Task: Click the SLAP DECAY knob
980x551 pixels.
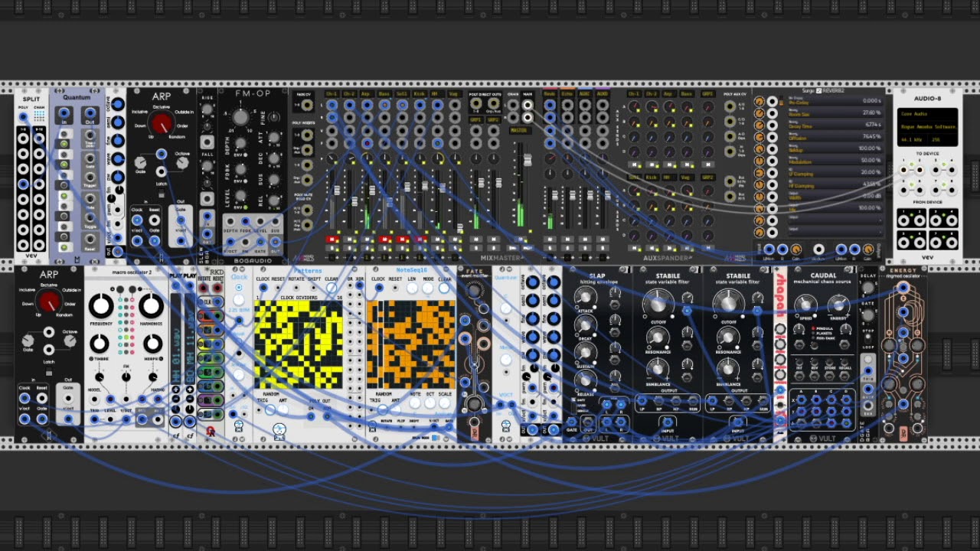Action: coord(585,325)
